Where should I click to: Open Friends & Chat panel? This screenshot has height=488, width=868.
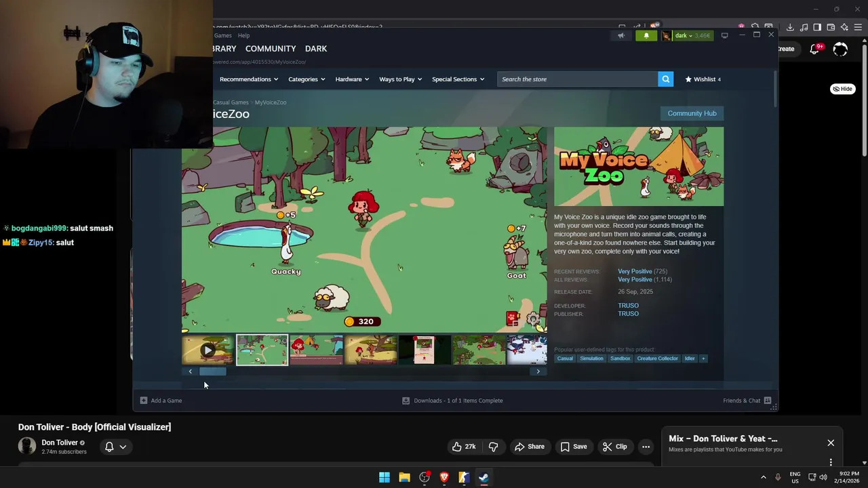747,401
